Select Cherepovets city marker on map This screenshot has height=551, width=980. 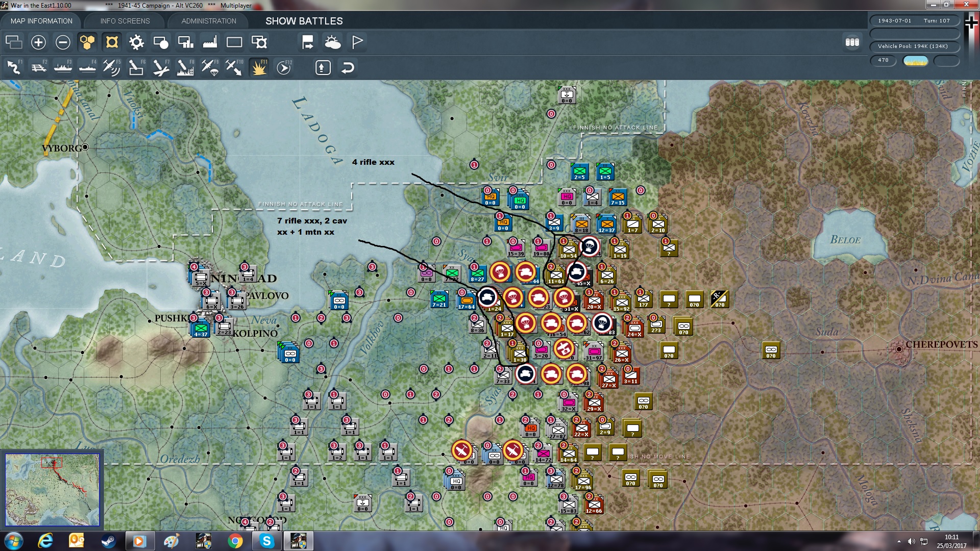(x=899, y=349)
